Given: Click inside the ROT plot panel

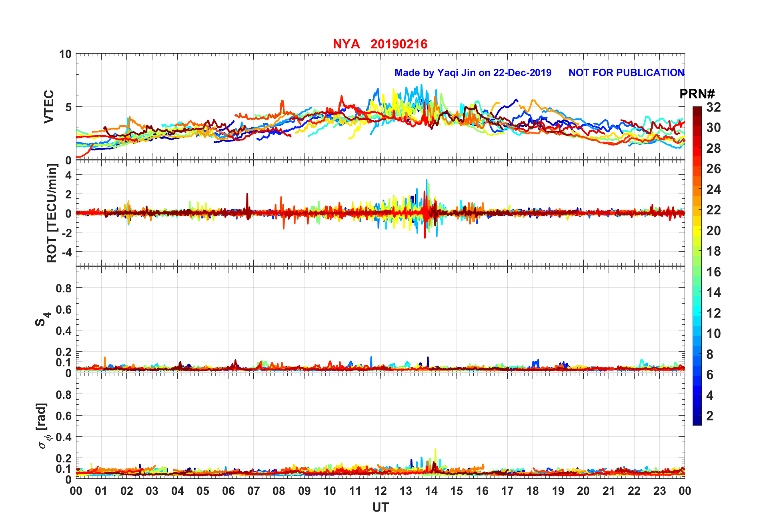Looking at the screenshot, I should 380,213.
